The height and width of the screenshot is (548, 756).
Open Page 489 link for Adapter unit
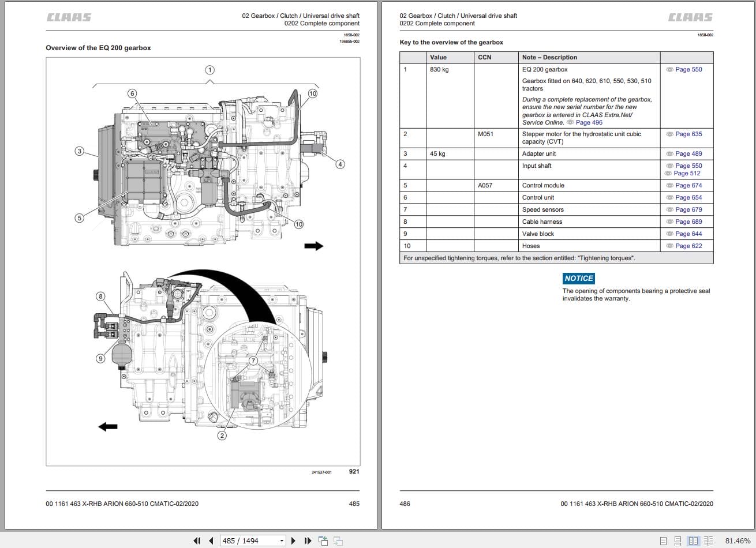(x=688, y=153)
